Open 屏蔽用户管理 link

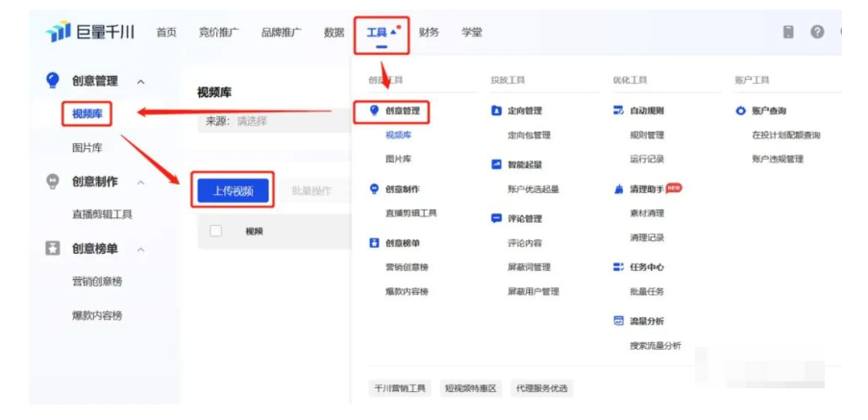pyautogui.click(x=533, y=291)
